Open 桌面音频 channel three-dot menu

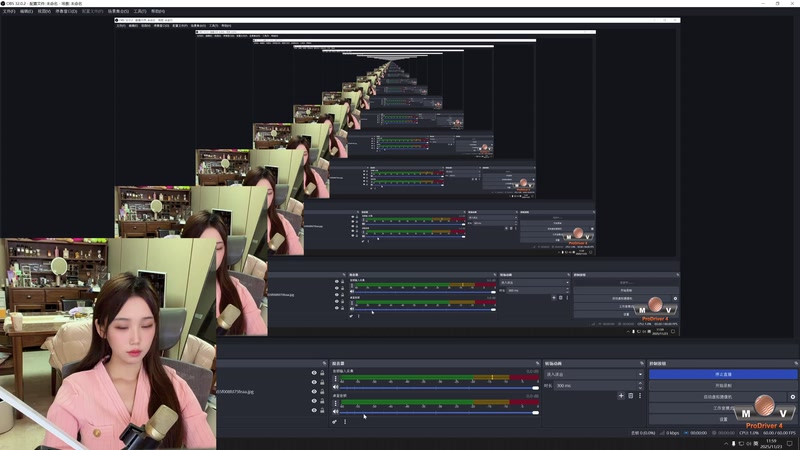pyautogui.click(x=335, y=403)
